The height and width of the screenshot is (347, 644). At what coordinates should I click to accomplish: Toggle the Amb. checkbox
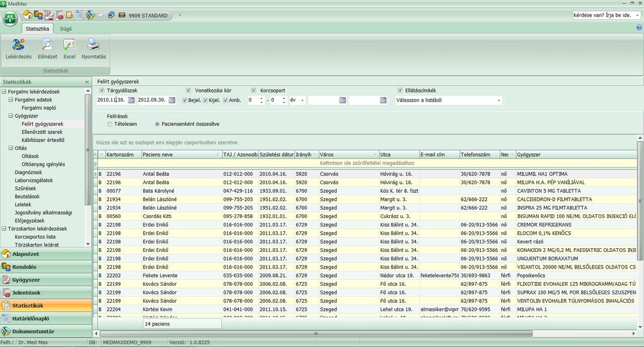coord(226,100)
